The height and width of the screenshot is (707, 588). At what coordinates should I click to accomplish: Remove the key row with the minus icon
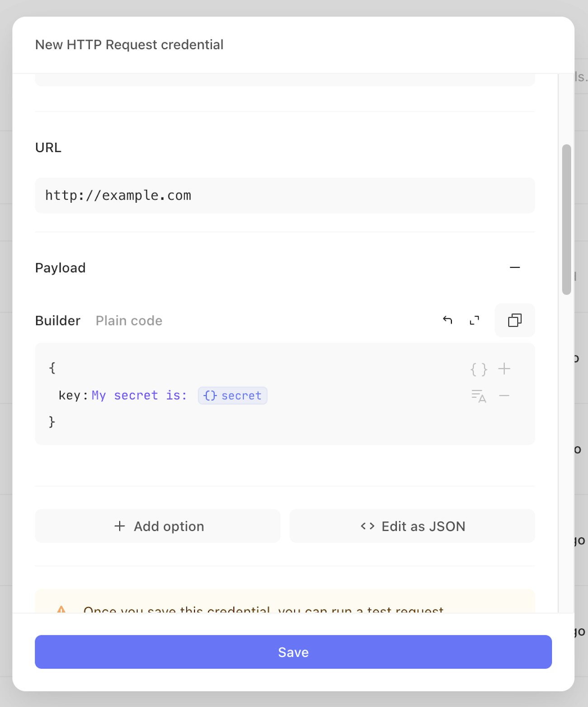(504, 396)
